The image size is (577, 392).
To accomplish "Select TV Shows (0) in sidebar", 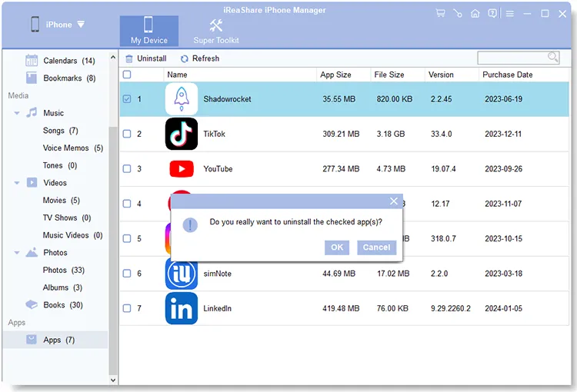I will (x=67, y=218).
